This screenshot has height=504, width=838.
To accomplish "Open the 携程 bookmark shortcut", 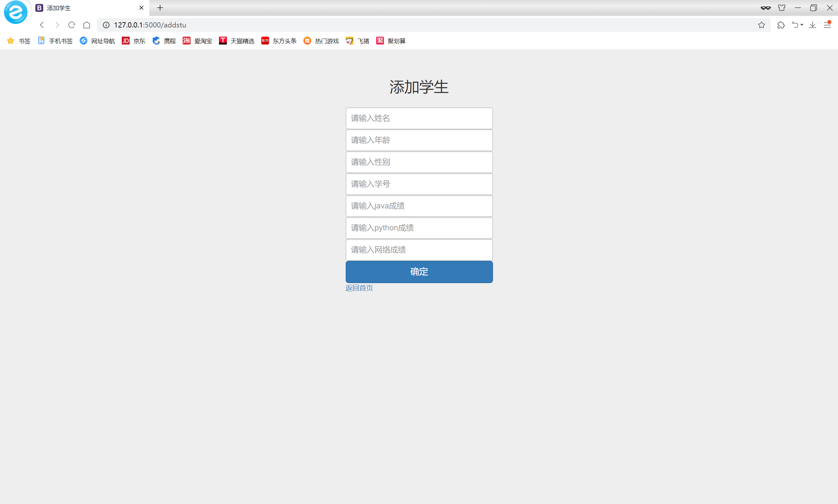I will pos(164,41).
